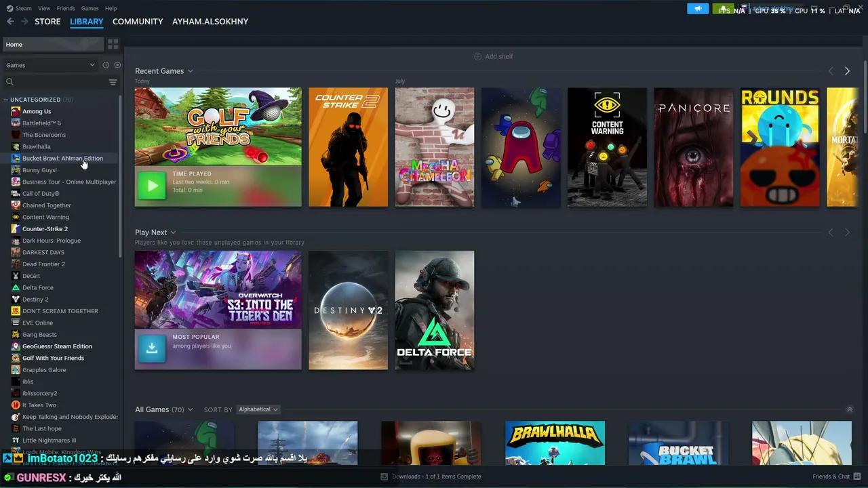Image resolution: width=868 pixels, height=488 pixels.
Task: Open the Steam menu
Action: pyautogui.click(x=24, y=8)
